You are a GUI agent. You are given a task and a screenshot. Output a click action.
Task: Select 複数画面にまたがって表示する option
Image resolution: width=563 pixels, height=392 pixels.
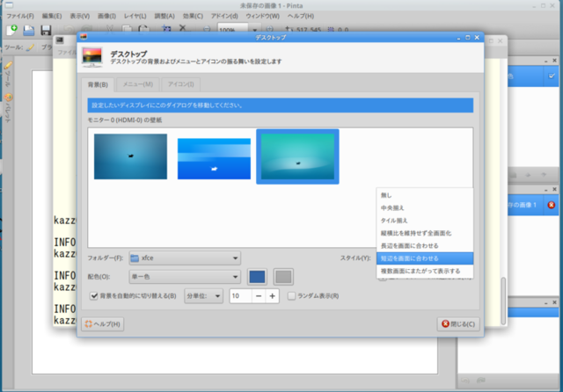click(x=425, y=271)
